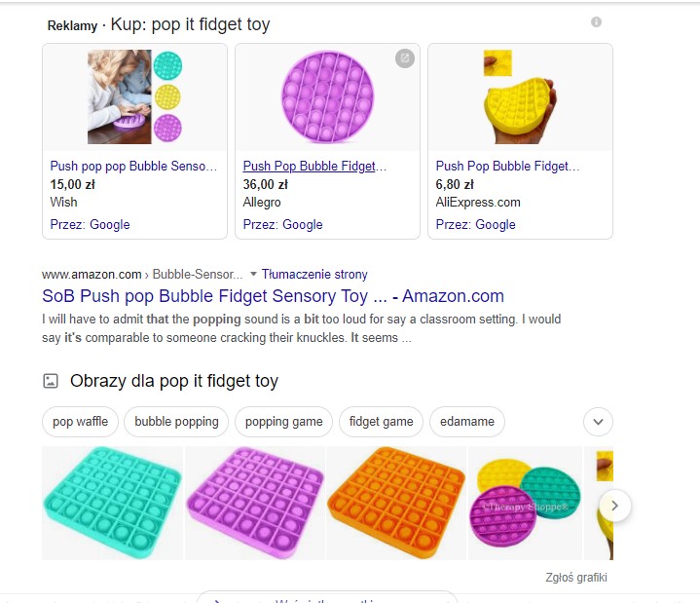Choose the "popping game" chip
This screenshot has width=700, height=603.
283,422
